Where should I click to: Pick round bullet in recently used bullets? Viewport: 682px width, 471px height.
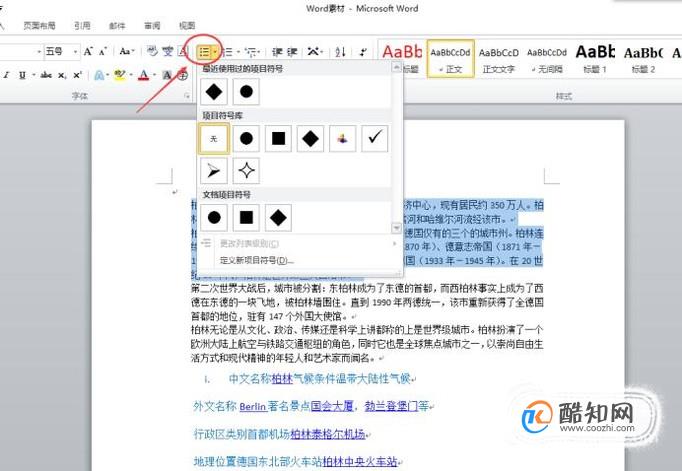coord(246,91)
